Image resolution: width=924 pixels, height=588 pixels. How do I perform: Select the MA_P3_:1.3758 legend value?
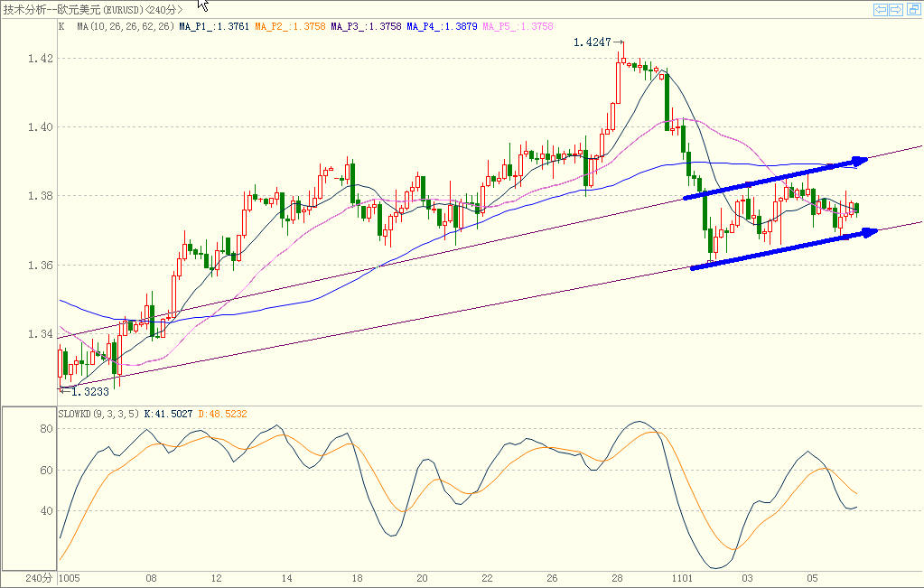point(366,26)
